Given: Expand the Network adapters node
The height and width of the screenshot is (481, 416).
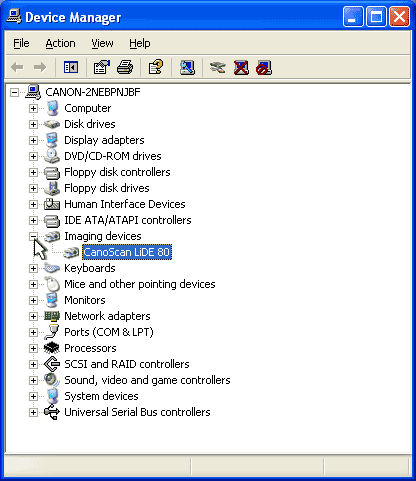Looking at the screenshot, I should click(x=33, y=316).
